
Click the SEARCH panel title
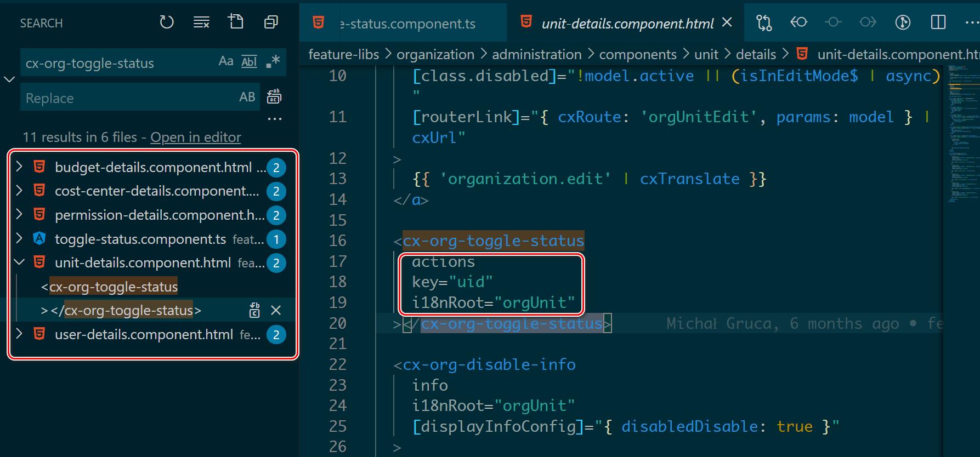[x=42, y=23]
